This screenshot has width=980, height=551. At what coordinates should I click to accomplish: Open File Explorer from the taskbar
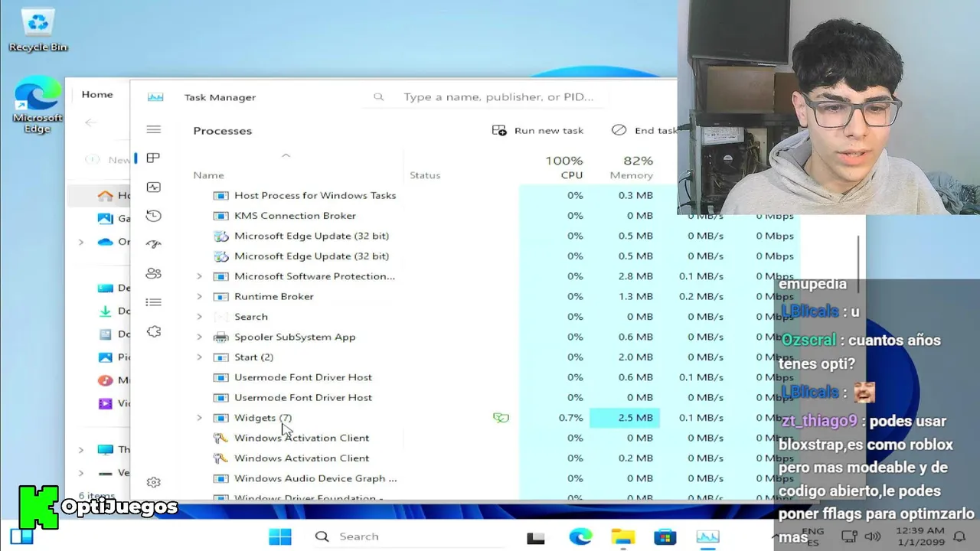point(623,537)
